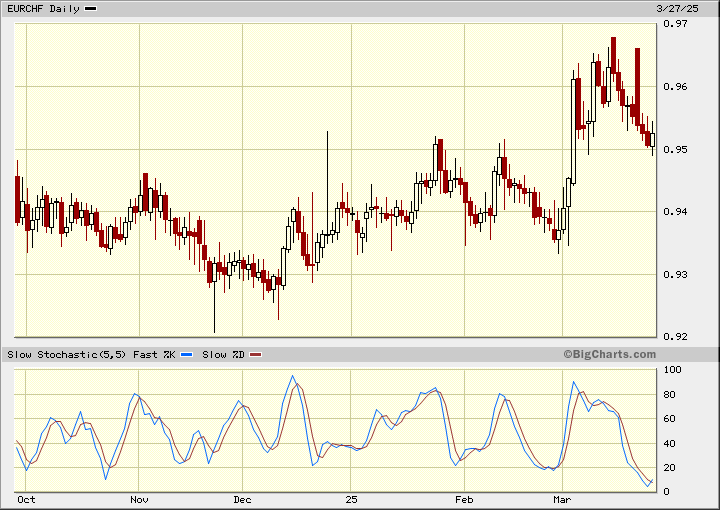
Task: Click the EURCHF Daily chart title
Action: tap(42, 8)
